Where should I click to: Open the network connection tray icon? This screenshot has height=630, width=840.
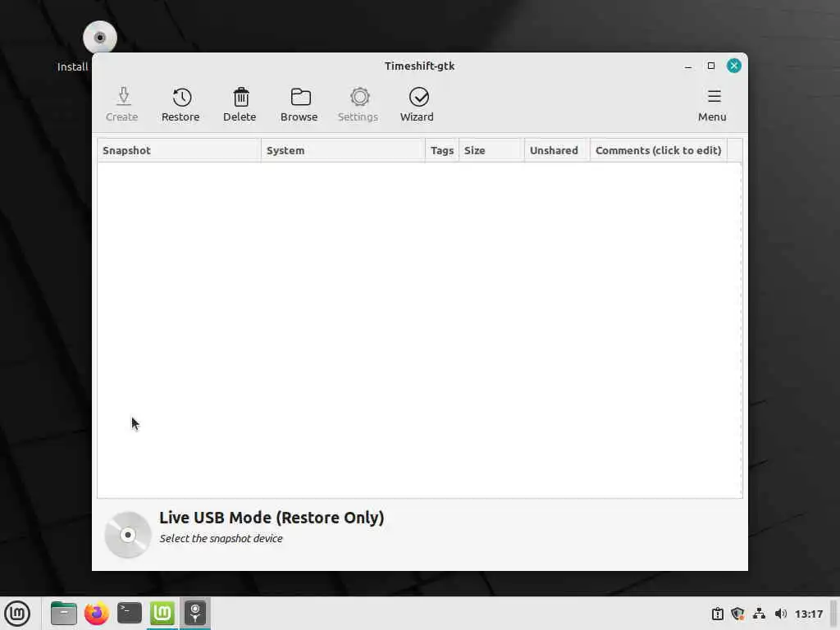tap(759, 614)
